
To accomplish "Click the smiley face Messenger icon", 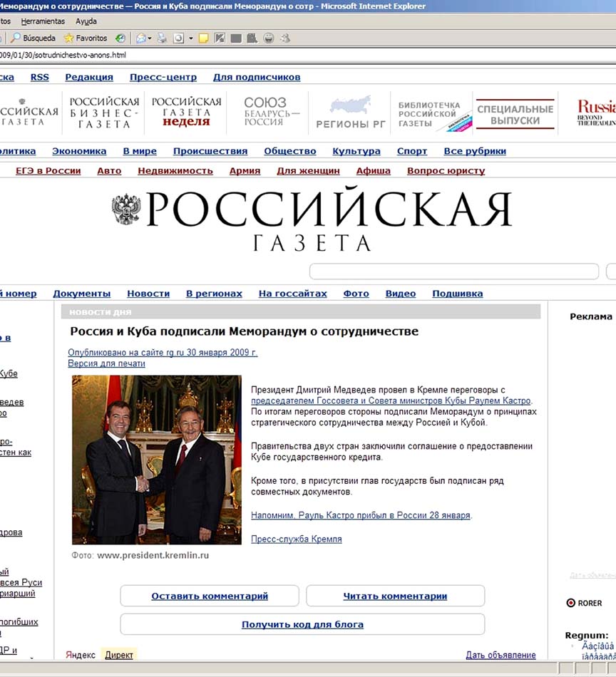I will [269, 38].
